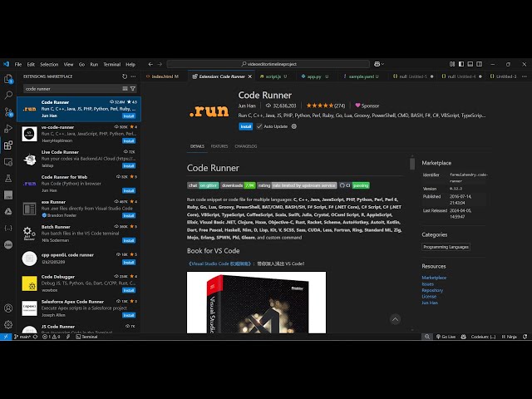This screenshot has height=399, width=532.
Task: Switch to the Features tab
Action: point(219,146)
